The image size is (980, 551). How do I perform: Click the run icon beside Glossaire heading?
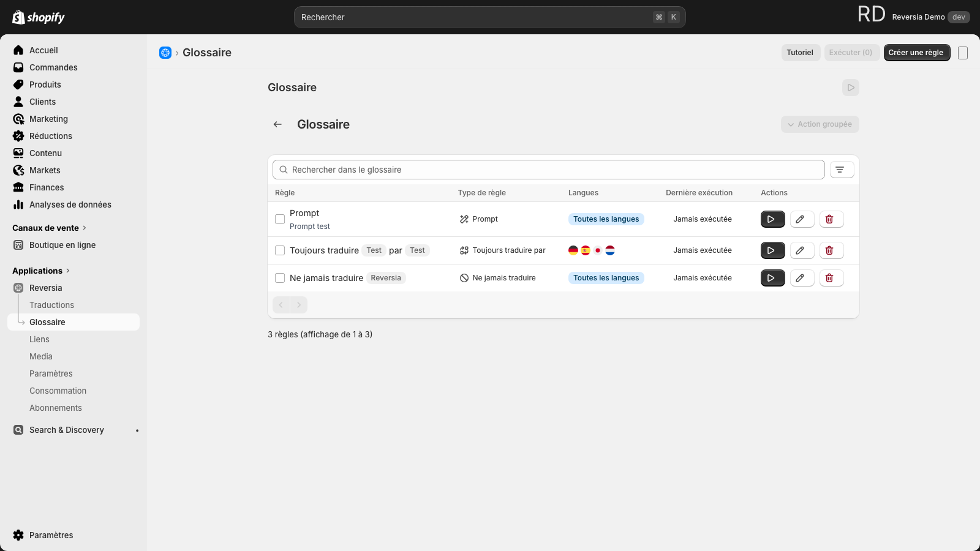[x=851, y=88]
